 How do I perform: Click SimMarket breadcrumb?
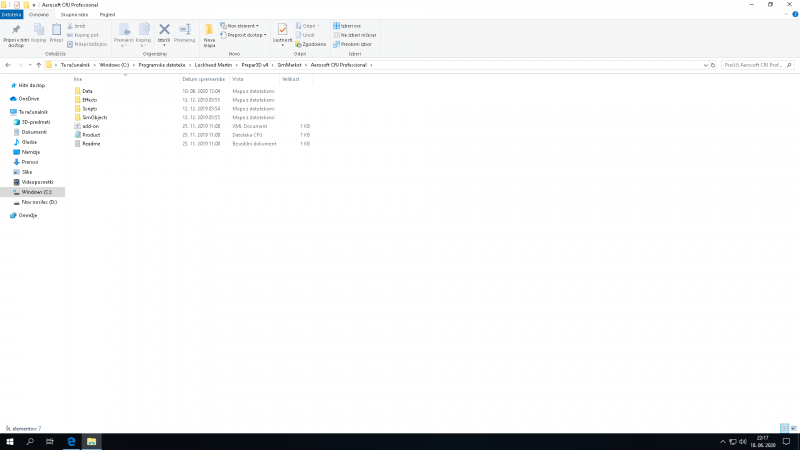coord(289,65)
